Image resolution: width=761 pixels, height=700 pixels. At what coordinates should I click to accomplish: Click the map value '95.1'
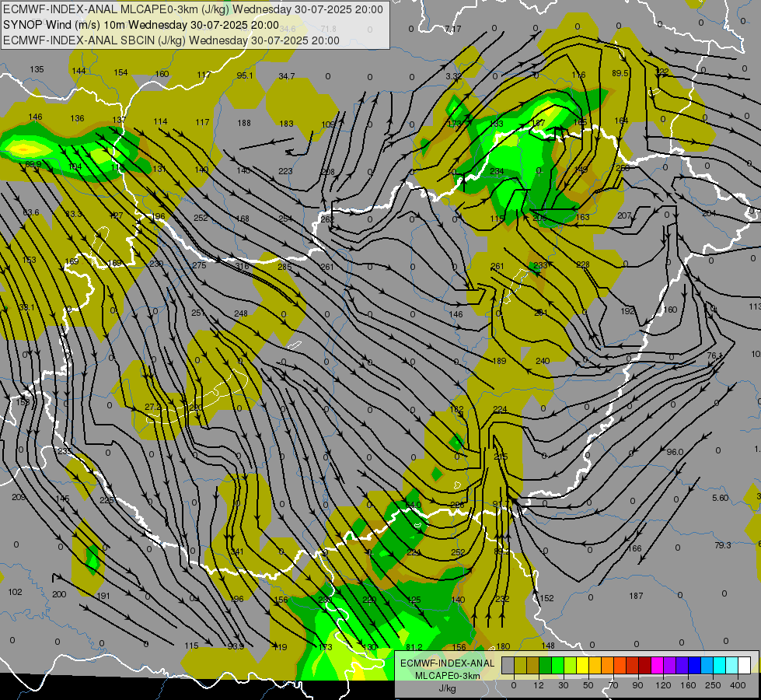[245, 75]
